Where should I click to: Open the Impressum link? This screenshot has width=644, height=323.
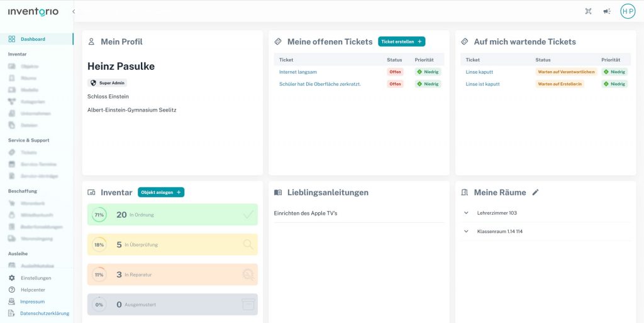[33, 302]
